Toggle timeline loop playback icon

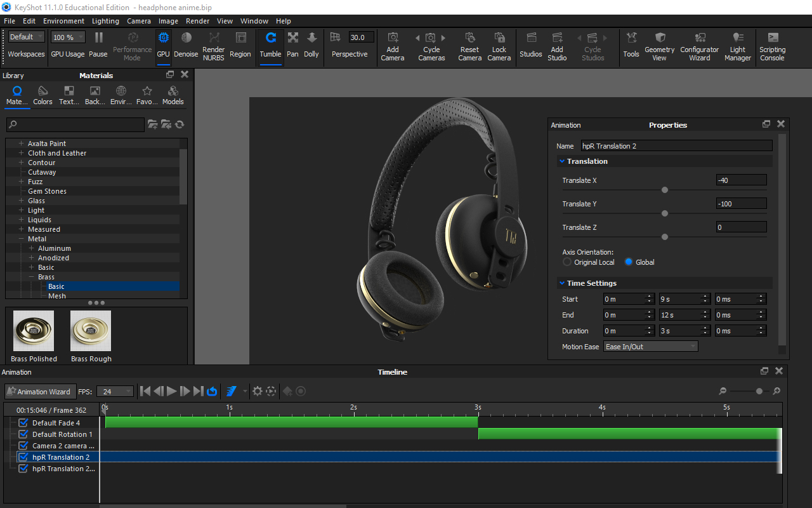point(213,391)
